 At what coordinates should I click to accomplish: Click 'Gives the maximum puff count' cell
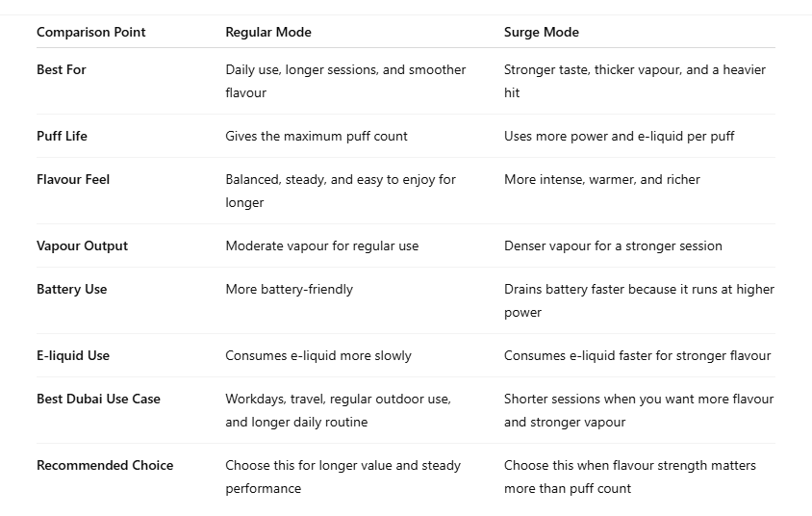pos(317,136)
